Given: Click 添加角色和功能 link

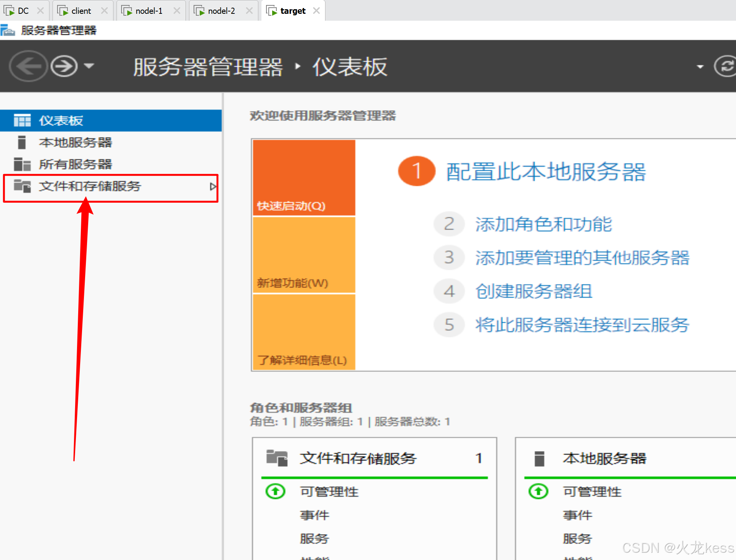Looking at the screenshot, I should click(543, 224).
